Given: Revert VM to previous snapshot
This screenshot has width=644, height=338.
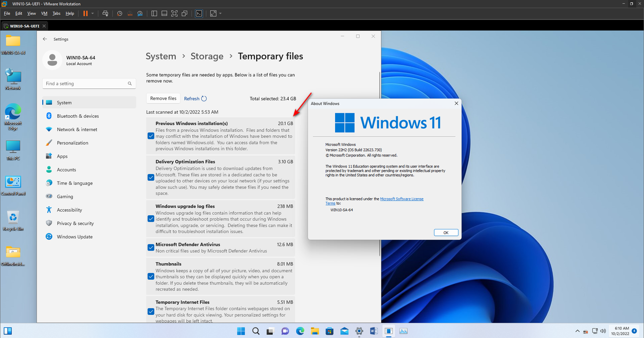Looking at the screenshot, I should (x=130, y=13).
